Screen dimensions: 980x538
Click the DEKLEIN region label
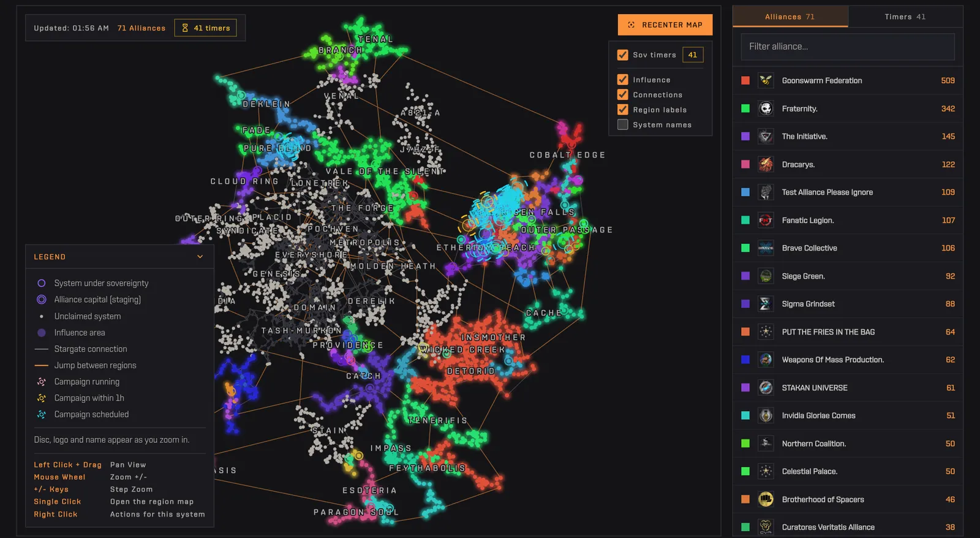coord(266,104)
